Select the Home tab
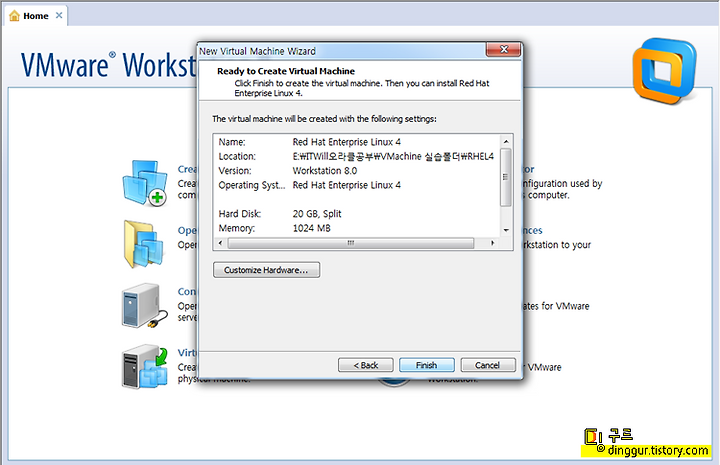The height and width of the screenshot is (465, 720). pos(36,16)
